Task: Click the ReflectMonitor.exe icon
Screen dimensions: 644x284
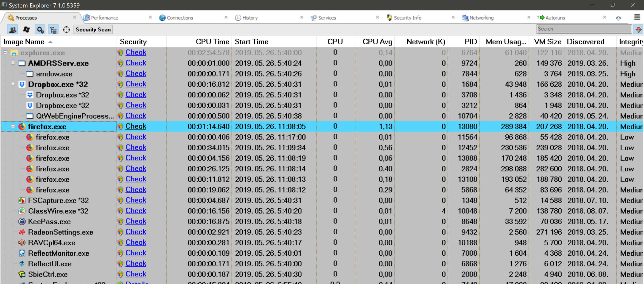Action: tap(22, 253)
